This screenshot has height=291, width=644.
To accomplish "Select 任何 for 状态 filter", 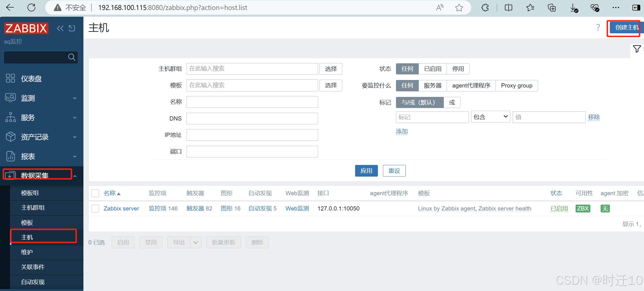I will [x=407, y=69].
